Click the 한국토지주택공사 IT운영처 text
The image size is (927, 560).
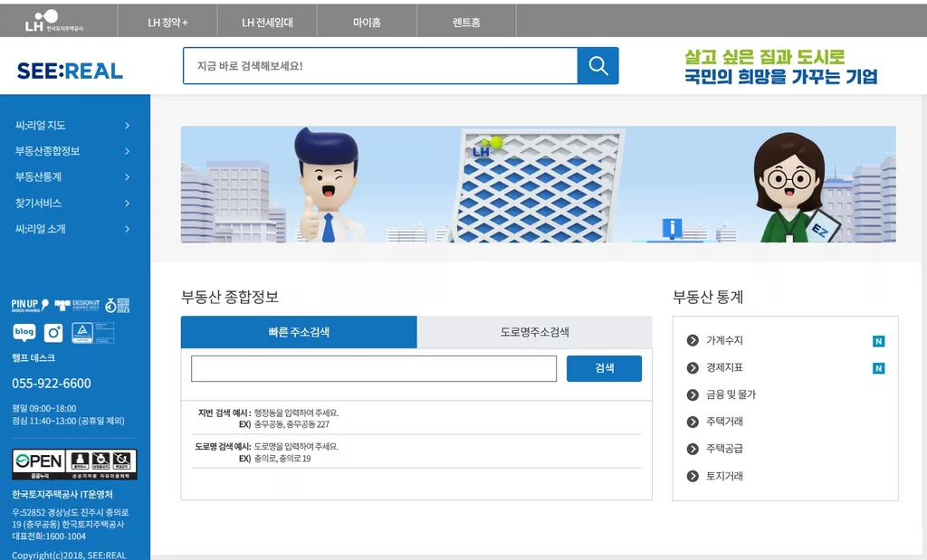[x=62, y=495]
